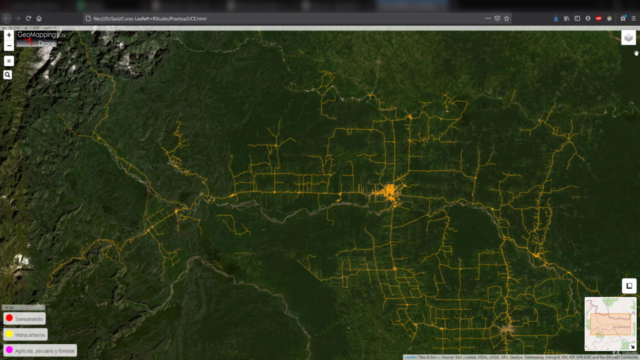The height and width of the screenshot is (360, 640).
Task: Open the browser account icon
Action: [x=588, y=18]
